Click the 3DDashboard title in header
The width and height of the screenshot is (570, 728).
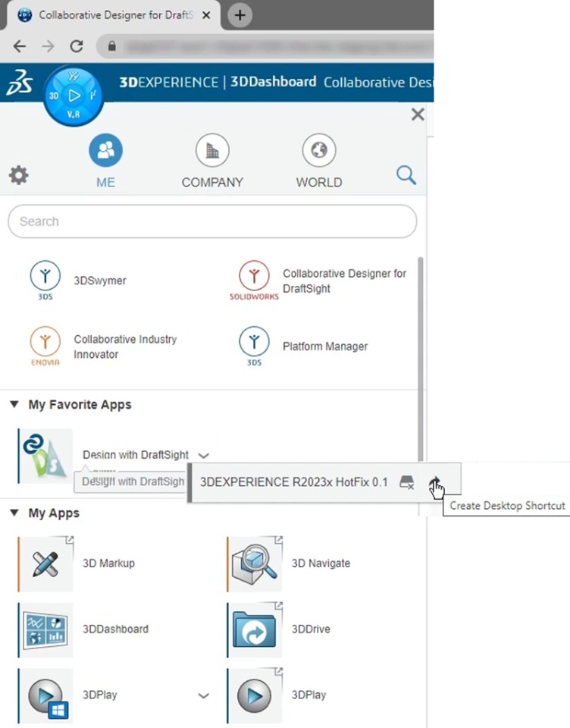(x=274, y=82)
